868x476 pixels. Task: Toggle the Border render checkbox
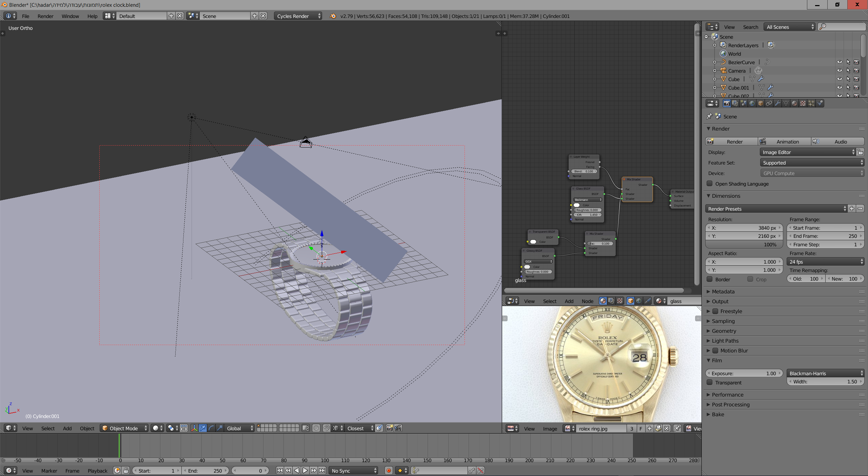click(710, 279)
